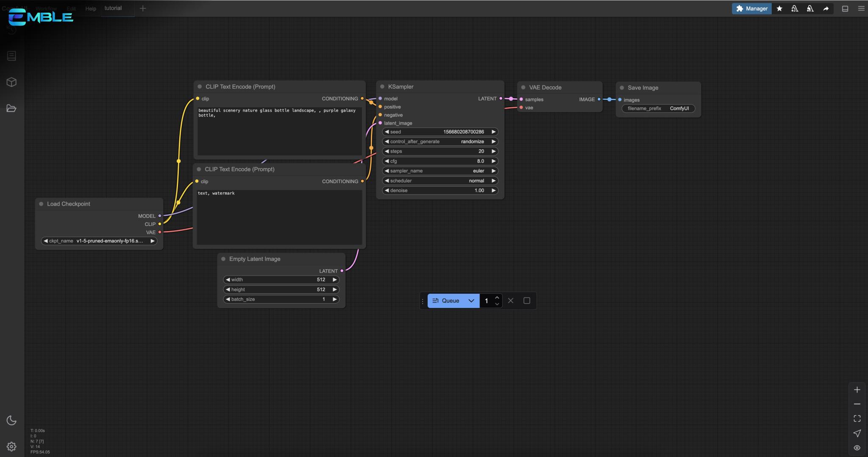Viewport: 868px width, 457px height.
Task: Click the LATENT output port on Empty Latent Image
Action: coord(342,271)
